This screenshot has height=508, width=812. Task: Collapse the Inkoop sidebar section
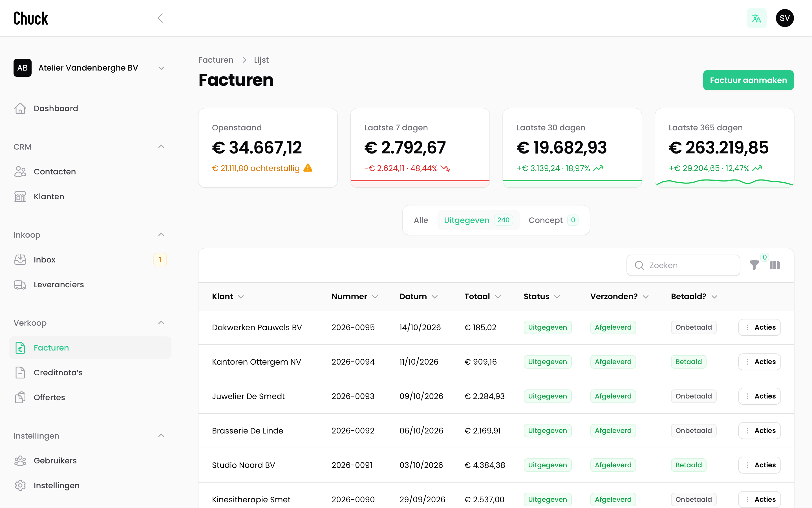161,235
